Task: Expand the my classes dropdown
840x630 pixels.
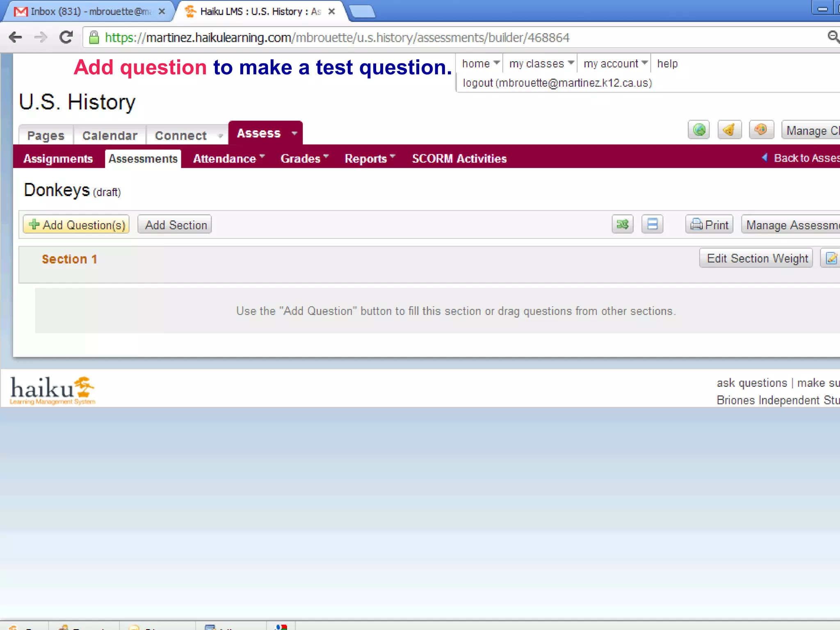Action: click(x=541, y=64)
